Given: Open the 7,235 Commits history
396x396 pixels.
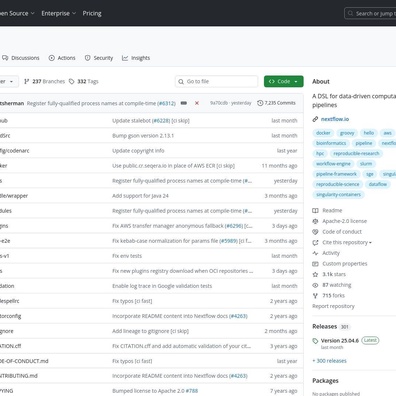Looking at the screenshot, I should point(276,103).
